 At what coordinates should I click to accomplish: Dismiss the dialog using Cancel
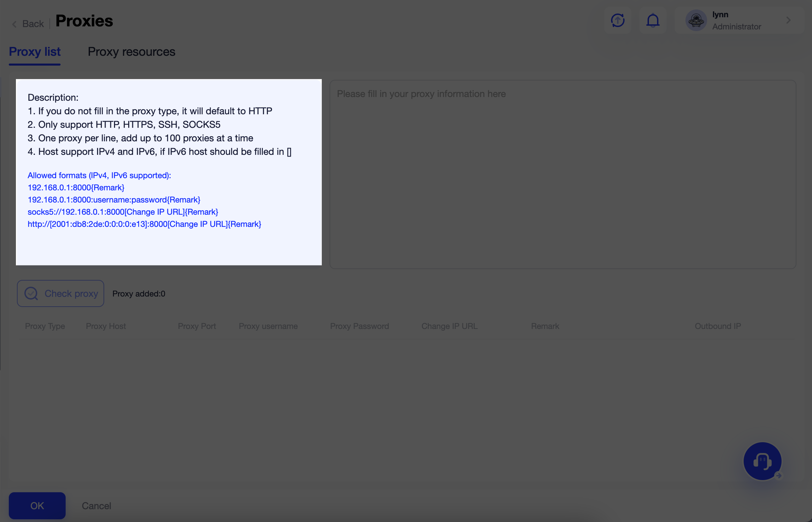96,505
